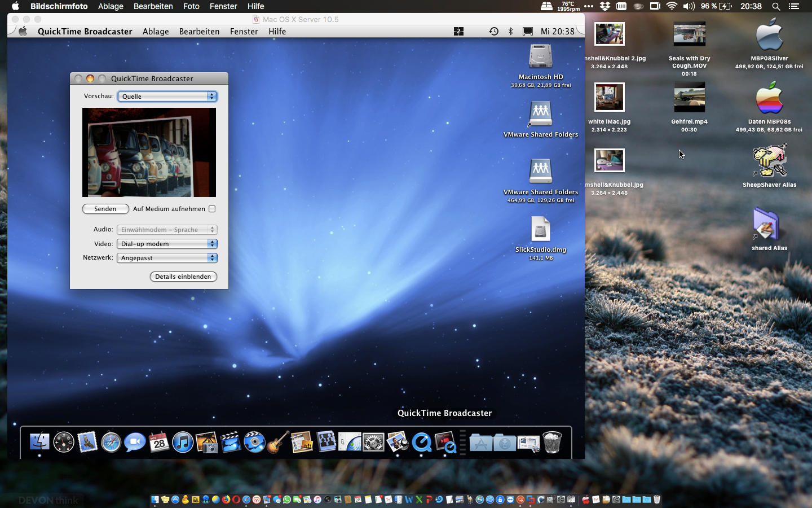Launch iMovie clapperboard icon
This screenshot has width=812, height=508.
[x=231, y=442]
